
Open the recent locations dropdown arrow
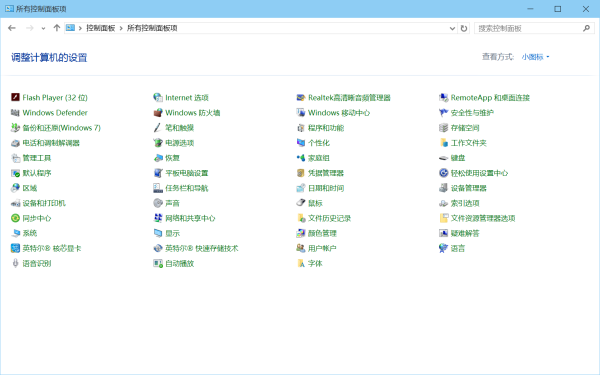pos(43,28)
